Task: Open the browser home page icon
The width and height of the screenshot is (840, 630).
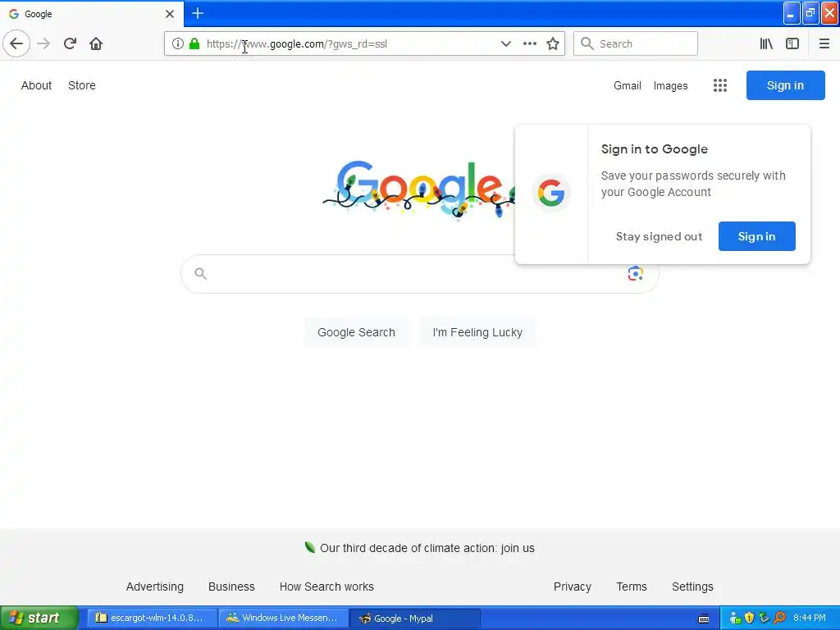Action: coord(96,43)
